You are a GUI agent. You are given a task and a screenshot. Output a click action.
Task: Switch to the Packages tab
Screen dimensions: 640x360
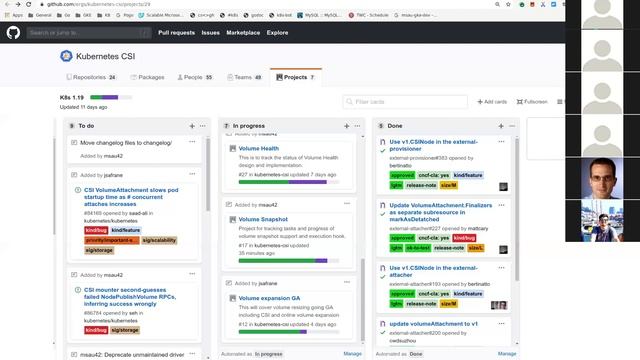click(x=147, y=77)
